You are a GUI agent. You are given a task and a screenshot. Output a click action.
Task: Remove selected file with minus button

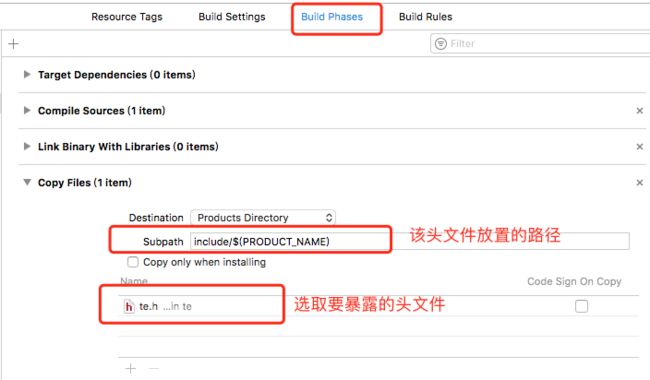[x=153, y=368]
